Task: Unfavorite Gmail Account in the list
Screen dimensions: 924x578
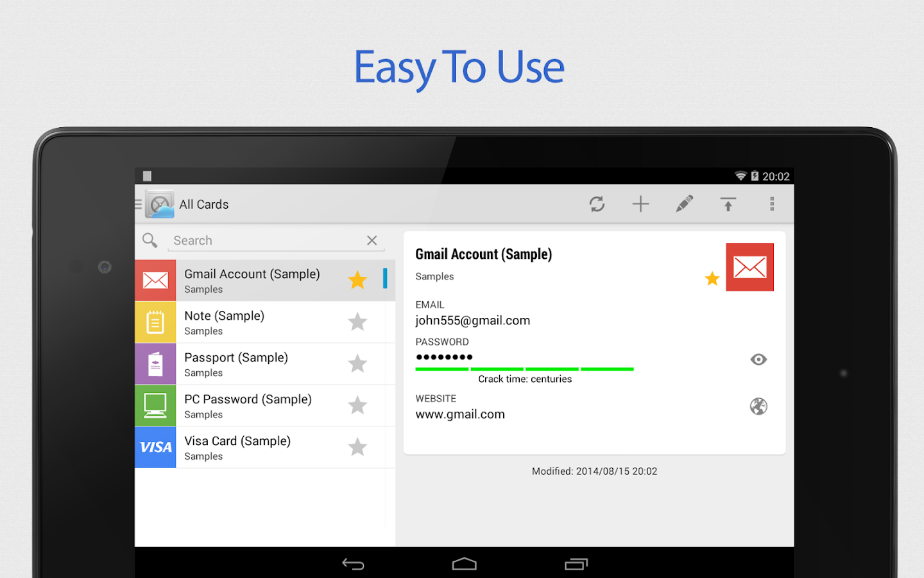Action: point(357,280)
